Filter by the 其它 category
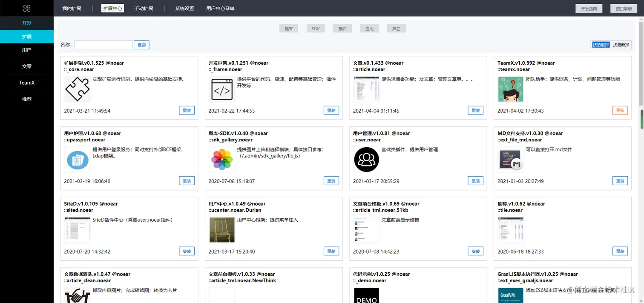Screen dimensions: 644x303 pos(396,29)
